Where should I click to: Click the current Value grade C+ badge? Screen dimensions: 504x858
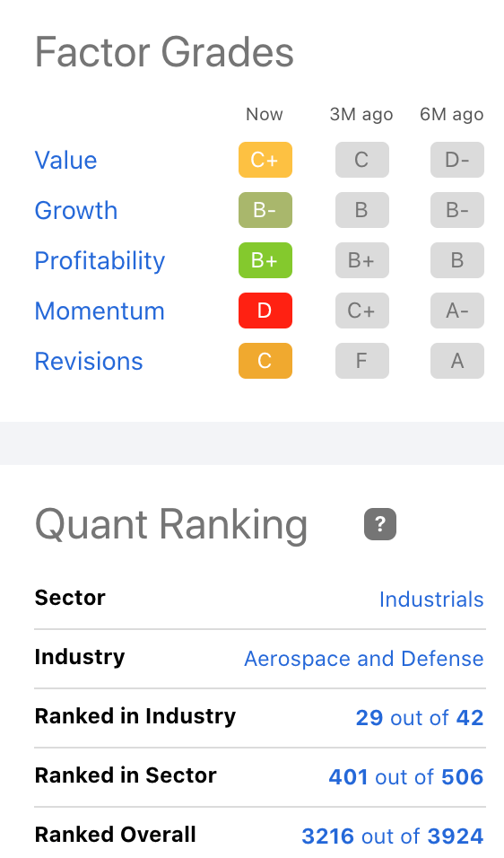(x=265, y=160)
